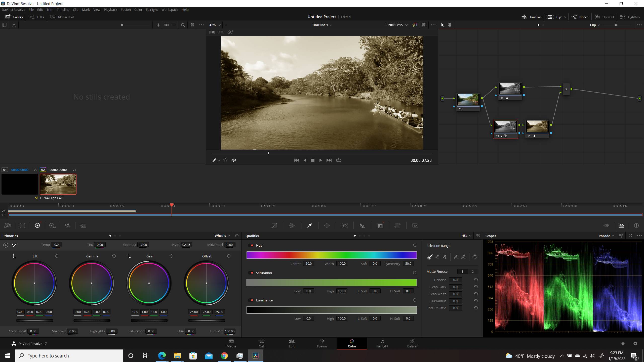Switch to the Fusion page tab

(x=322, y=343)
